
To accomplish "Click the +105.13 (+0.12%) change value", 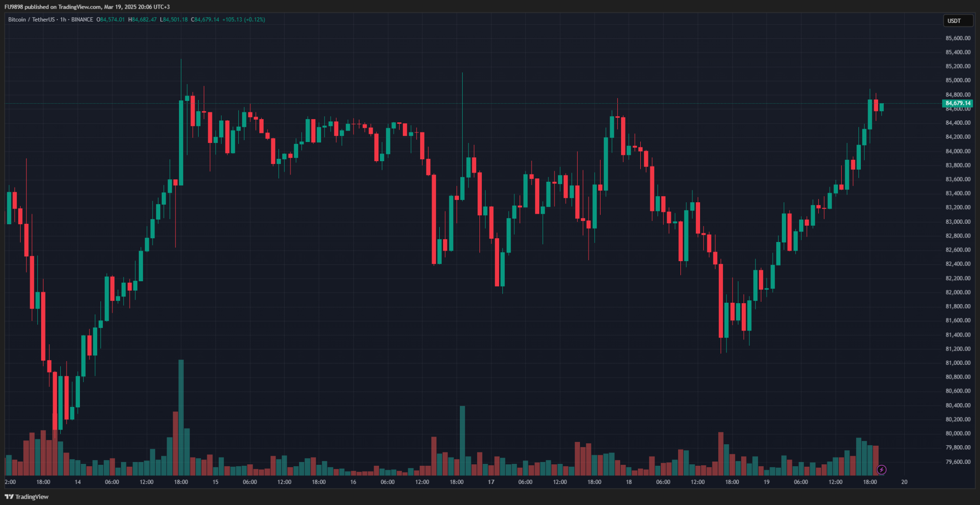I will [244, 20].
